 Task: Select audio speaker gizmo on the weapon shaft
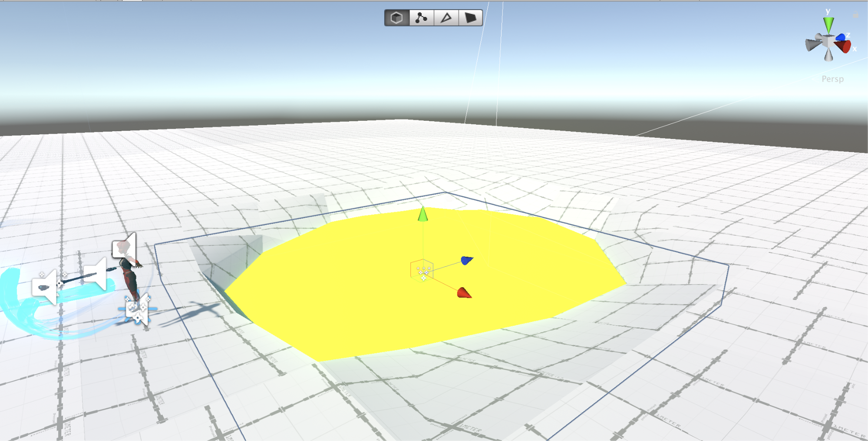[96, 274]
